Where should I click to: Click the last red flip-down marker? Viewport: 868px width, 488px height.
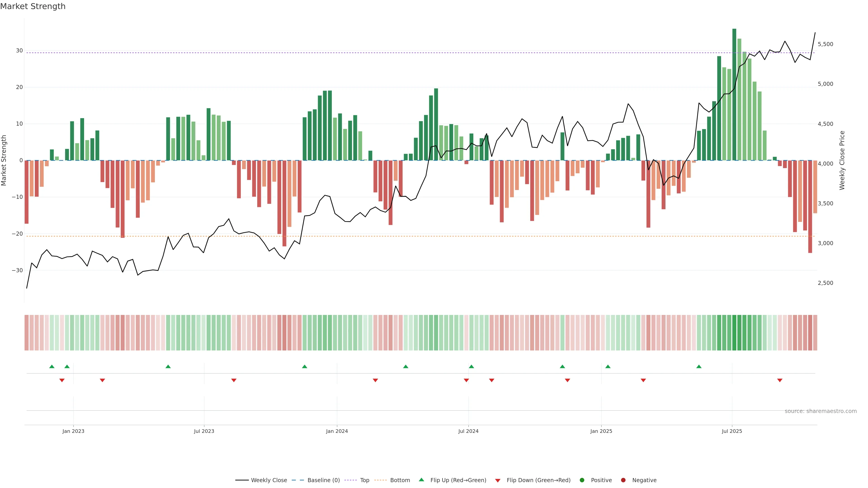pos(780,380)
